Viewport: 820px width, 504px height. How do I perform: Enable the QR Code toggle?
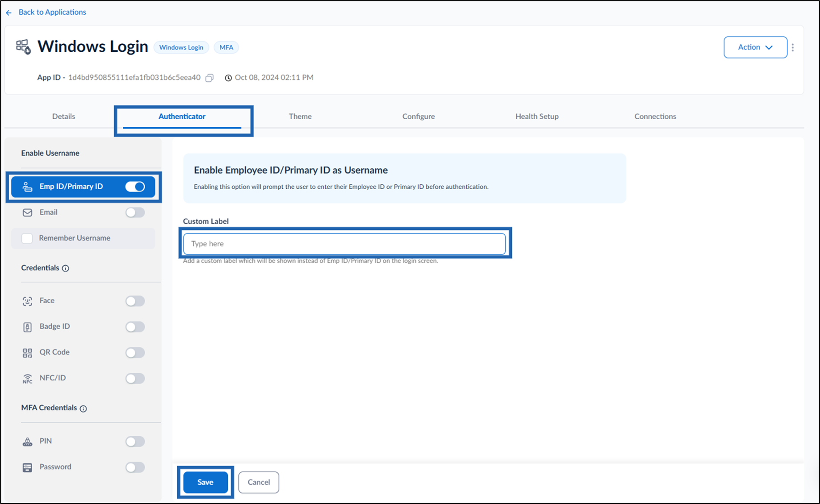coord(135,353)
